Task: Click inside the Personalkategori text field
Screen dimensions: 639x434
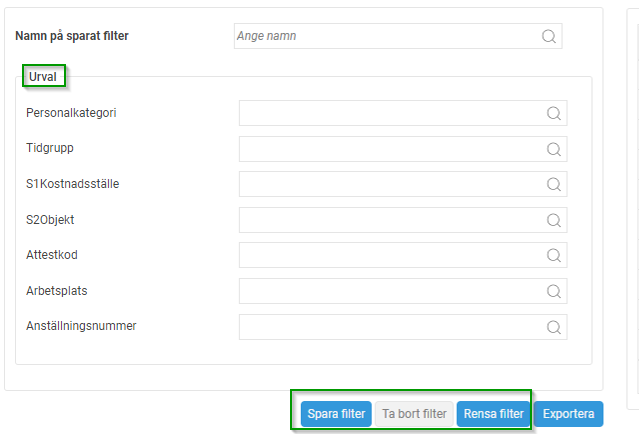Action: 390,113
